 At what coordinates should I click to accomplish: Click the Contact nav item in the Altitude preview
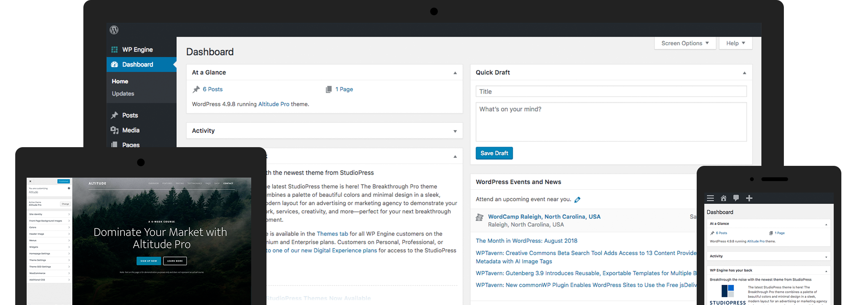(x=228, y=183)
